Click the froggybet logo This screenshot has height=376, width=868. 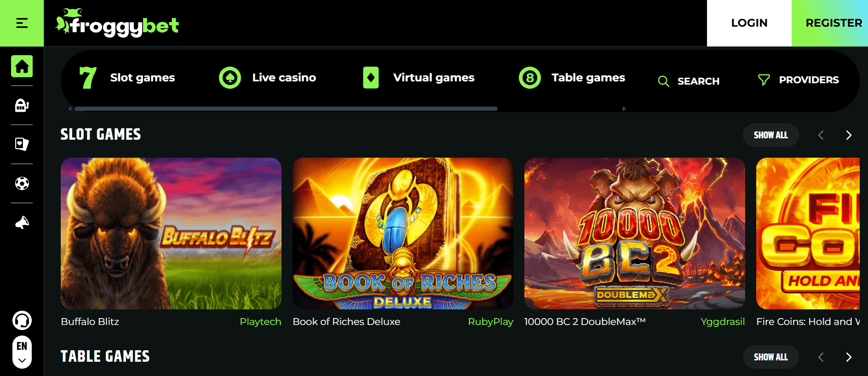coord(117,23)
